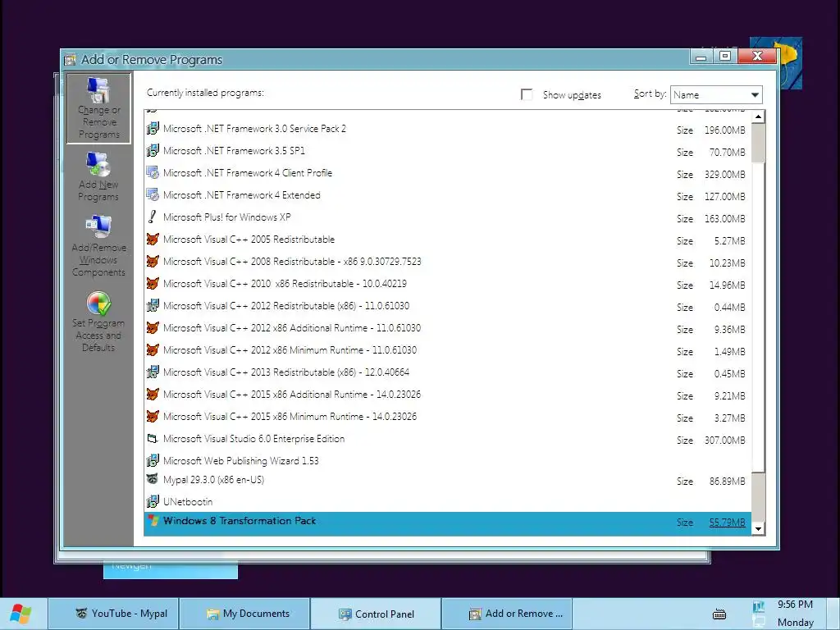Click Visual C++ 2012 x86 Minimum Runtime icon

click(x=153, y=349)
